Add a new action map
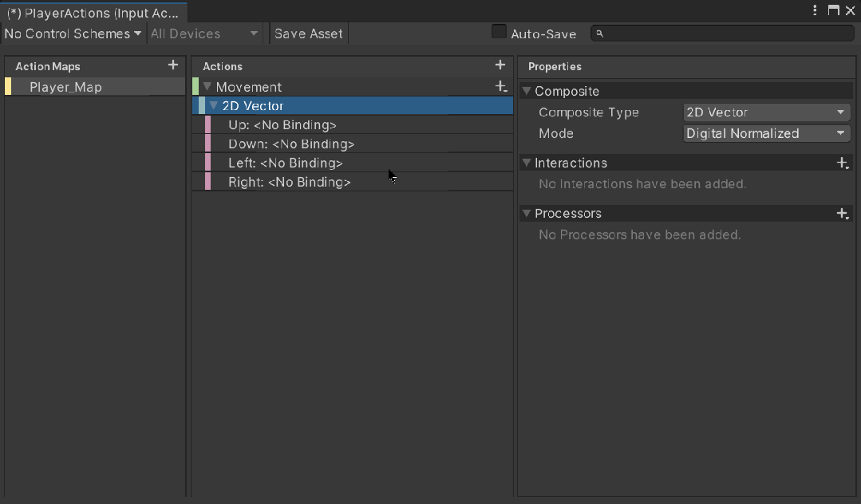The width and height of the screenshot is (861, 504). 173,65
